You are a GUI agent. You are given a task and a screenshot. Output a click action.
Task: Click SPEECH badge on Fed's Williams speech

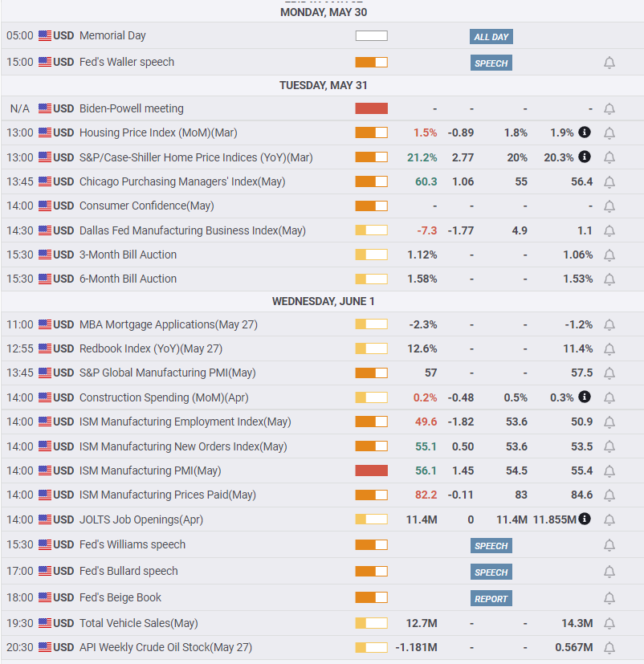(491, 546)
